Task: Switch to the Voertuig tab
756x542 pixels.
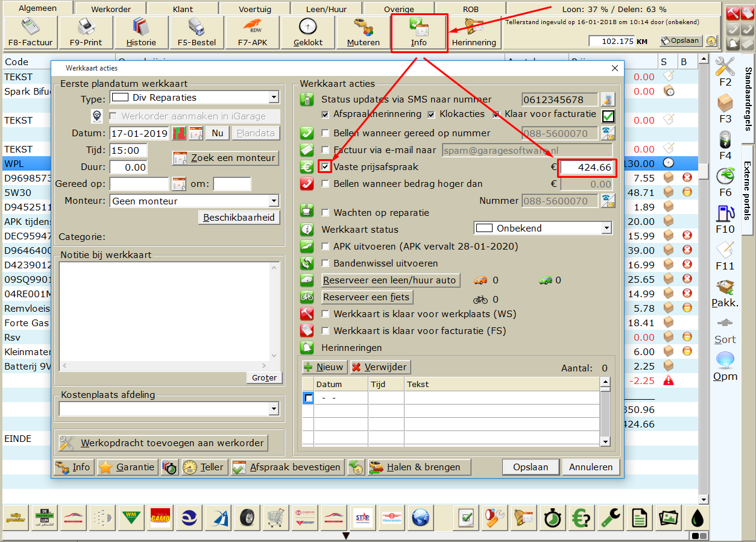Action: [255, 9]
